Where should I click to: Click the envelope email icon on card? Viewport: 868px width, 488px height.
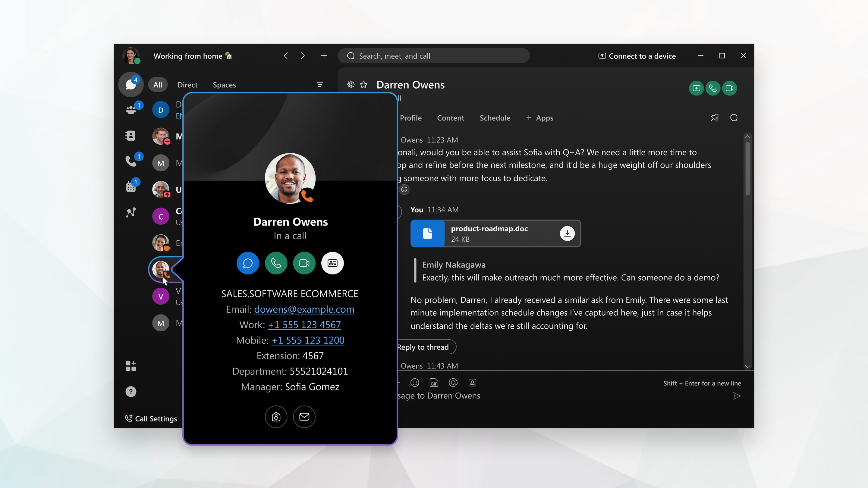(x=304, y=417)
